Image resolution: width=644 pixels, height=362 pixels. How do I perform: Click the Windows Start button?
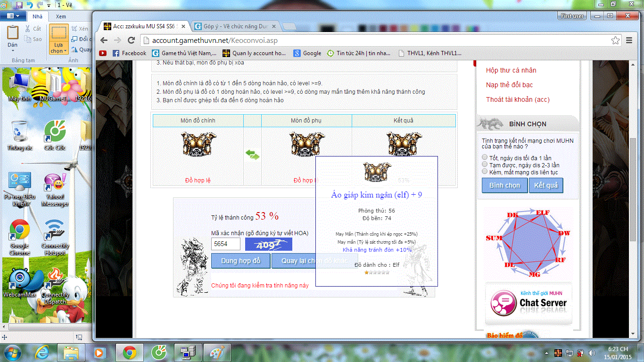click(x=12, y=352)
